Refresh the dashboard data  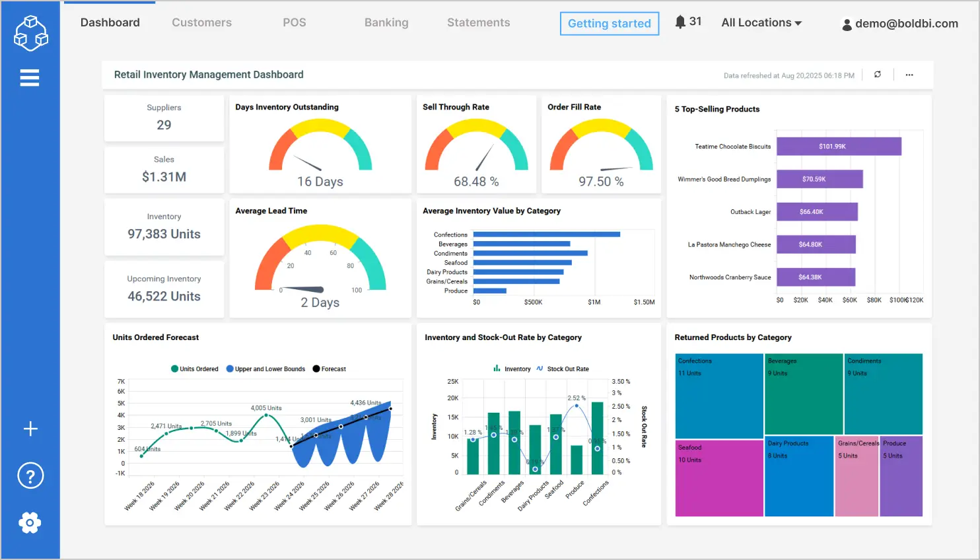coord(878,75)
